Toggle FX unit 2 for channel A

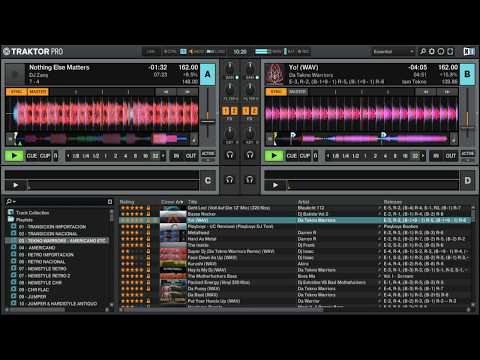(234, 111)
